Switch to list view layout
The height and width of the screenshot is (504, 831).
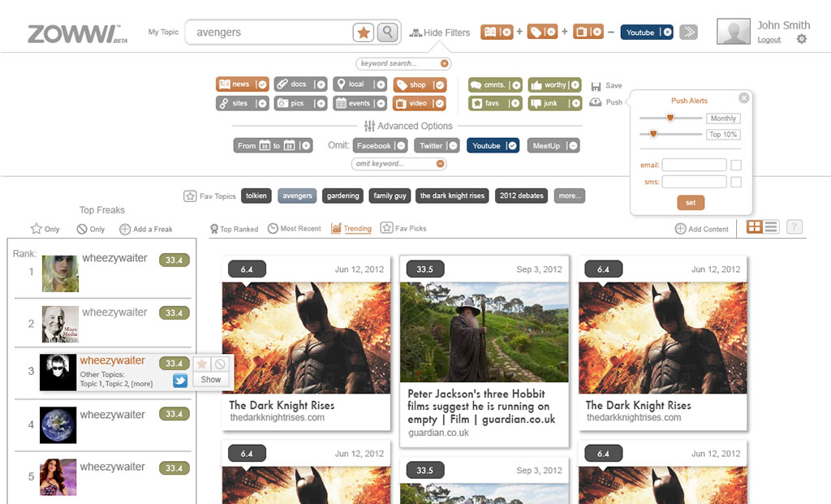tap(772, 226)
